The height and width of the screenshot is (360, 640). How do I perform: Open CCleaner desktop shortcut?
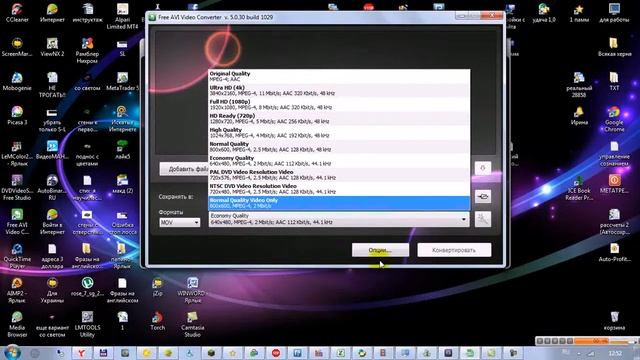click(x=17, y=13)
